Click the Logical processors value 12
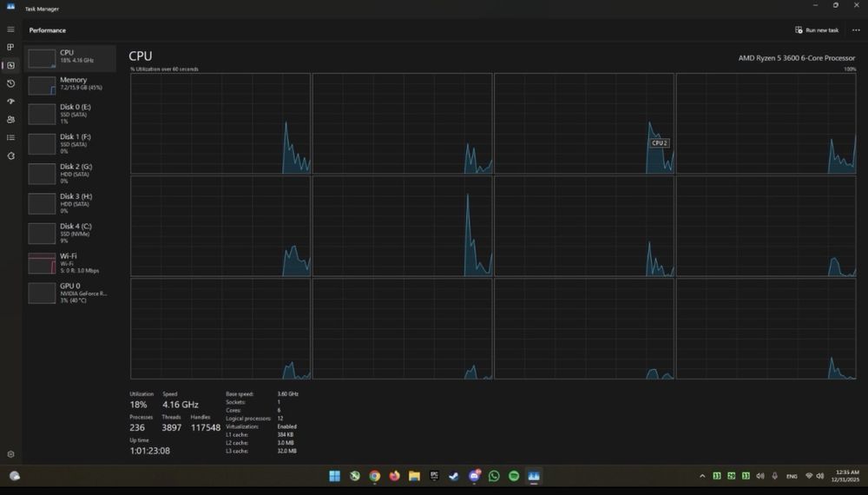 tap(280, 419)
